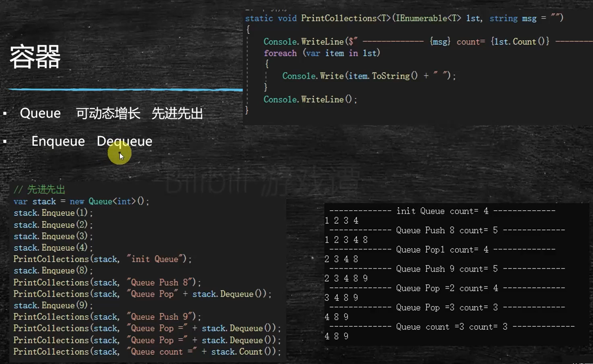593x364 pixels.
Task: Click the text '先进先出' in bullet
Action: pyautogui.click(x=177, y=113)
